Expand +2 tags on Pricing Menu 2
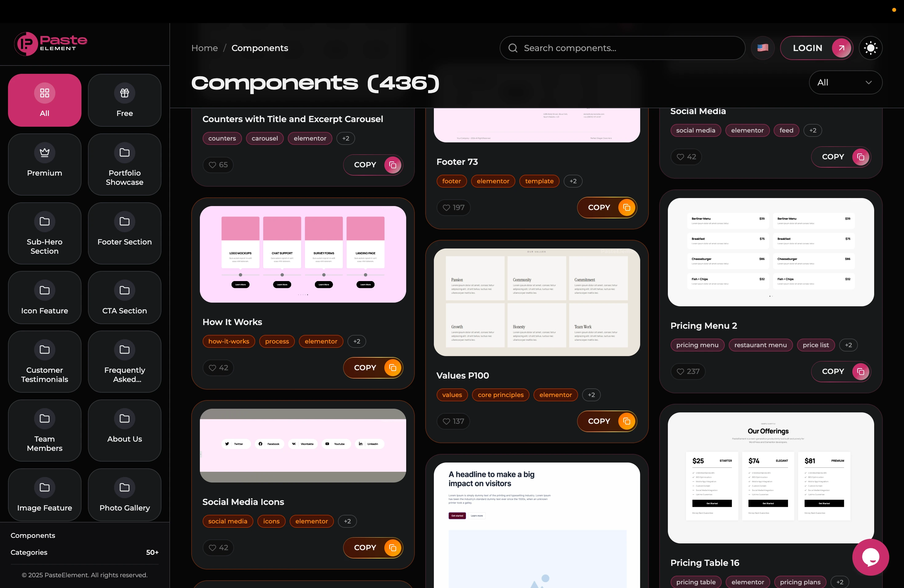 coord(848,345)
